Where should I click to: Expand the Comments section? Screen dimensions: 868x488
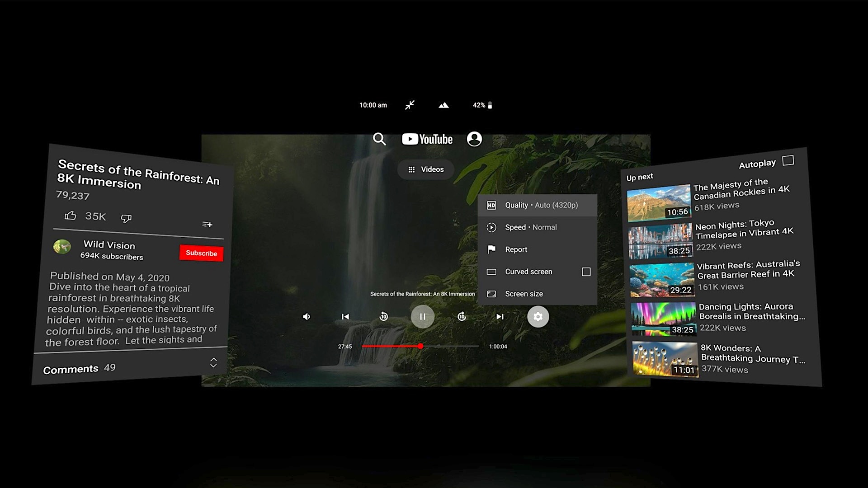(x=213, y=362)
